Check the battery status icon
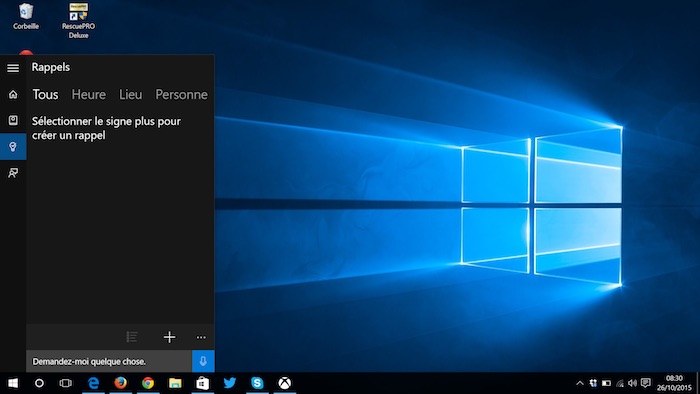Image resolution: width=700 pixels, height=394 pixels. (x=606, y=383)
